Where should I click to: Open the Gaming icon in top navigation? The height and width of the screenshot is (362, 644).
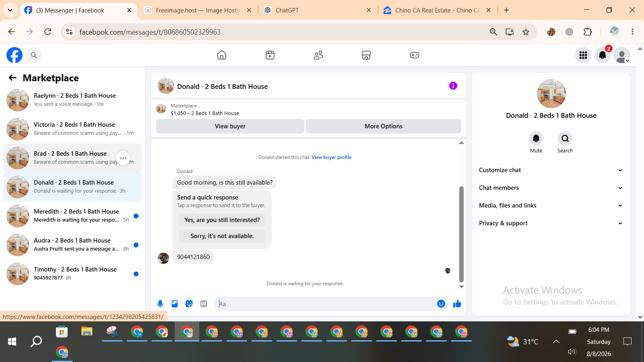coord(415,55)
